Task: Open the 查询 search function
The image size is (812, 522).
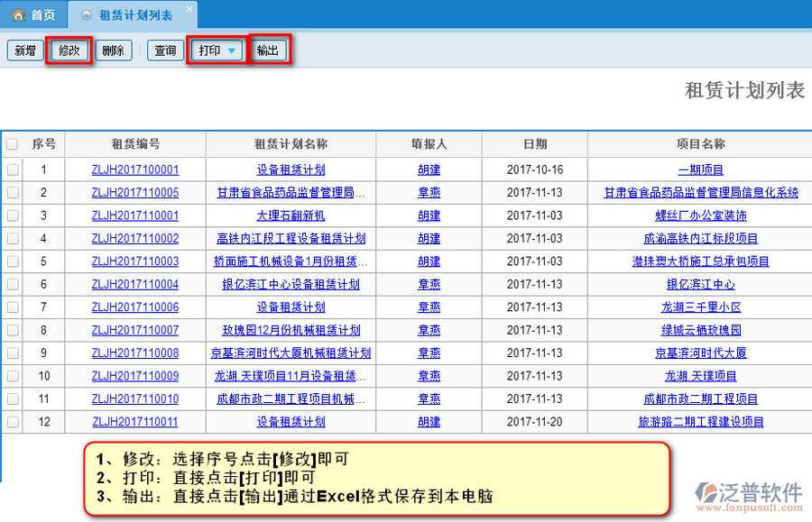Action: pos(165,50)
